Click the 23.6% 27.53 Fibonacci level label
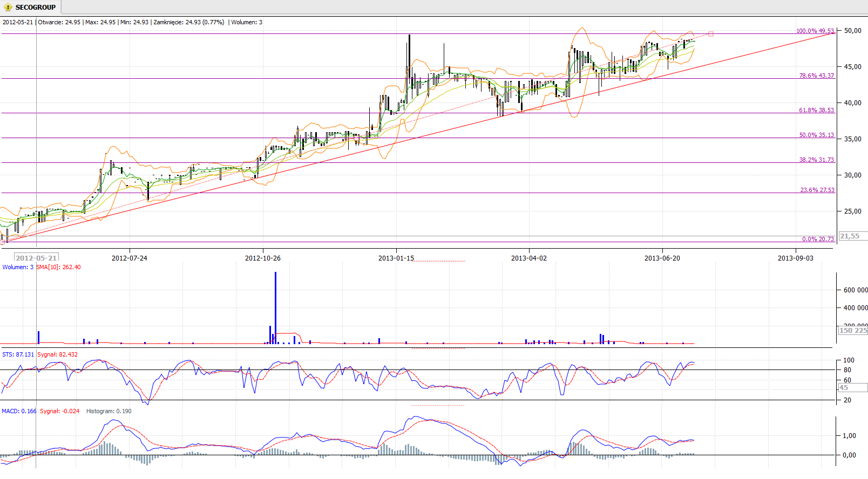The image size is (868, 479). pos(817,190)
